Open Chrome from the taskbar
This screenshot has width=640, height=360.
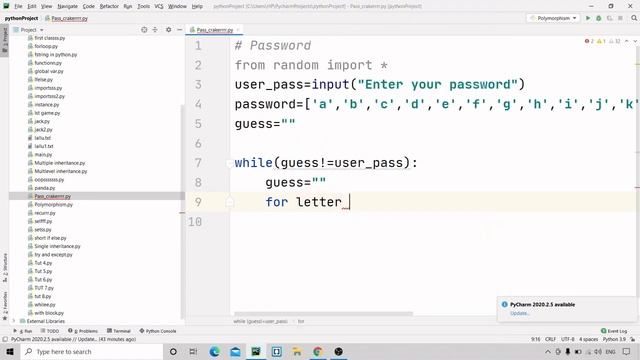[x=318, y=351]
